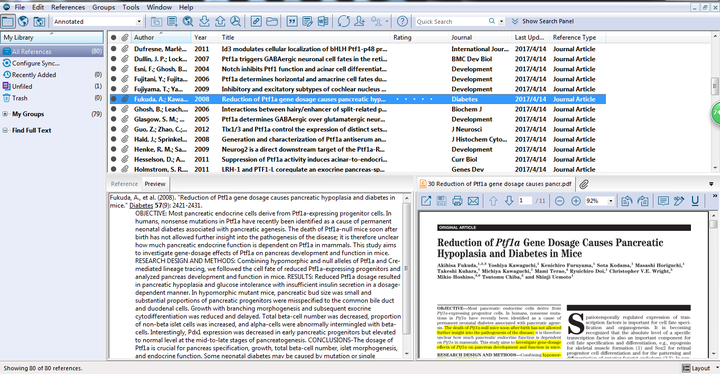The height and width of the screenshot is (374, 720).
Task: Show more PDF toolbar tools chevron
Action: coord(715,196)
